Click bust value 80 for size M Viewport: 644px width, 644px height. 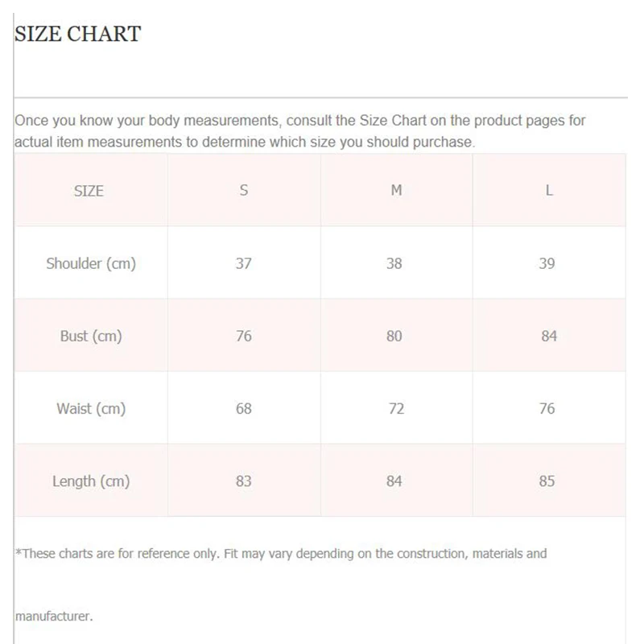pyautogui.click(x=394, y=336)
